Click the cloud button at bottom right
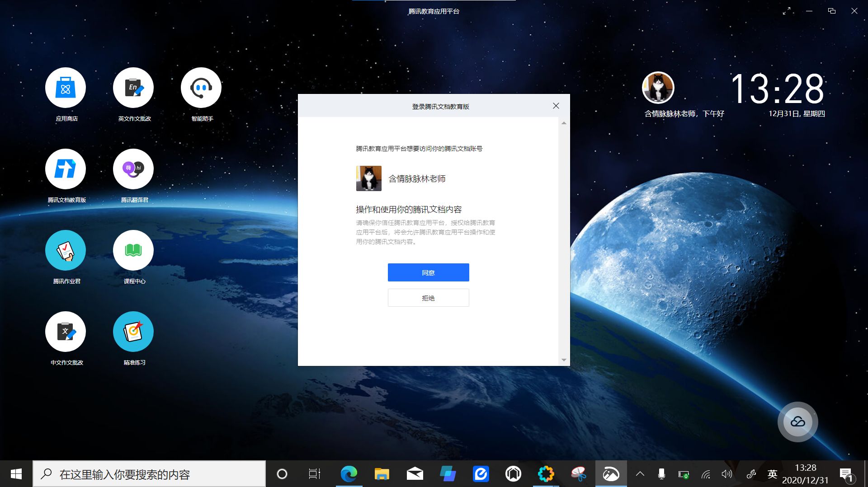 click(x=797, y=422)
